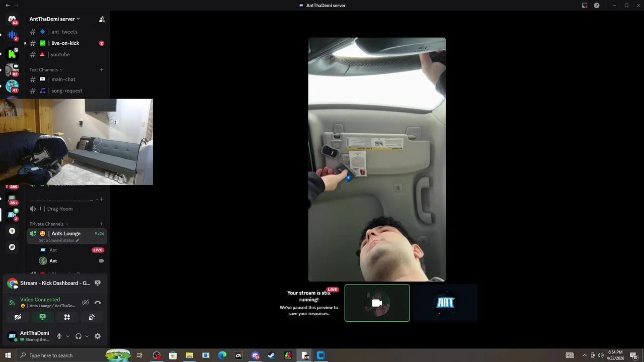This screenshot has height=362, width=644.
Task: Open the green Kick server icon
Action: pyautogui.click(x=12, y=53)
